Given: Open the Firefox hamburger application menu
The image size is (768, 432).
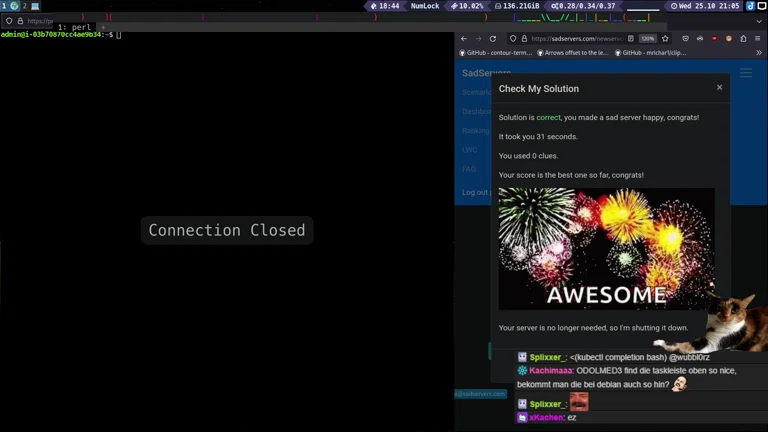Looking at the screenshot, I should coord(758,39).
